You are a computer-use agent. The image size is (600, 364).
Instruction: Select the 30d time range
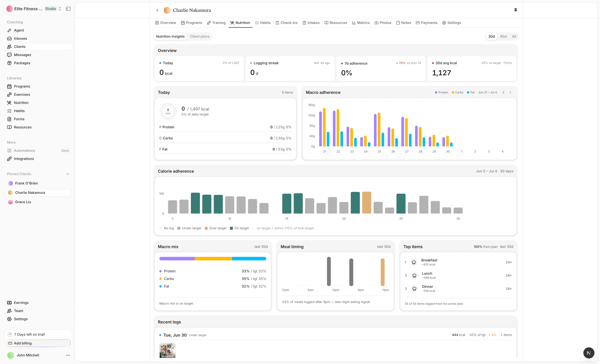[x=491, y=36]
